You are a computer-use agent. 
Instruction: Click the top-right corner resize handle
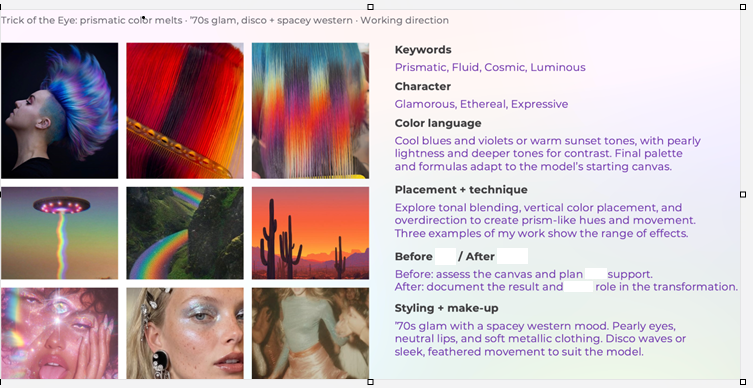tap(743, 7)
